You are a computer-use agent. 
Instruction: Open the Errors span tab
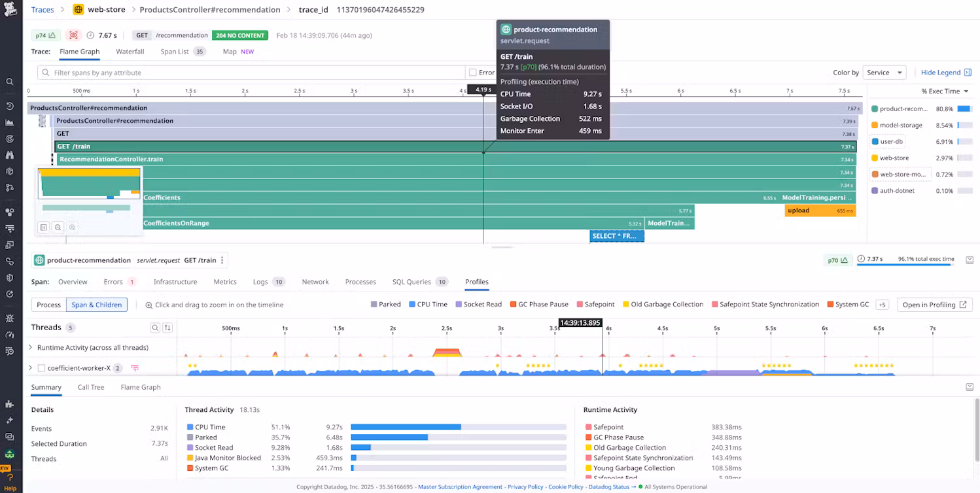coord(120,282)
